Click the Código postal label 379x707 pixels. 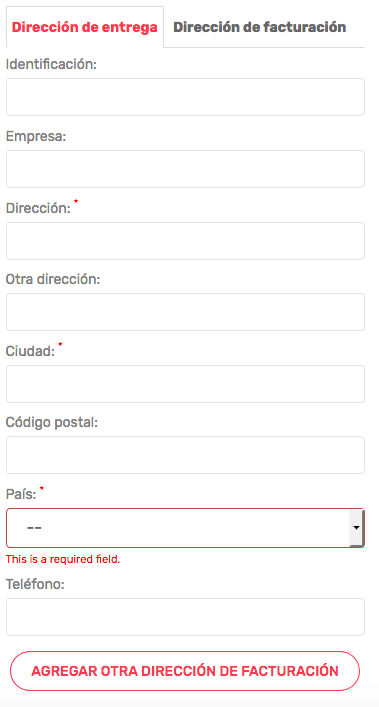(52, 423)
